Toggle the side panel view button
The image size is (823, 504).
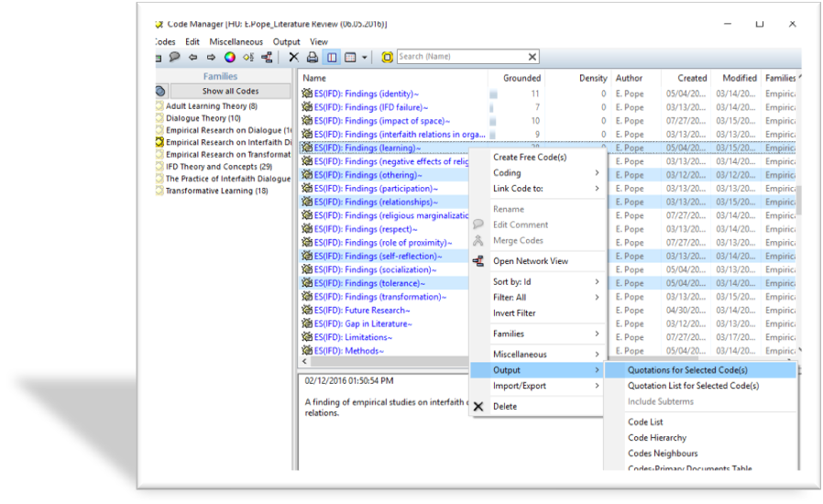click(x=332, y=57)
